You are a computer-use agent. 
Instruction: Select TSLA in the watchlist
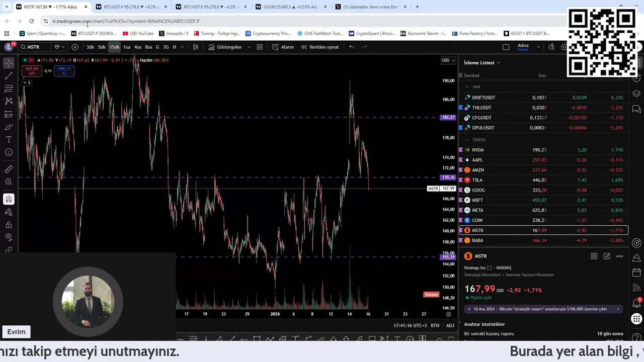pos(543,180)
